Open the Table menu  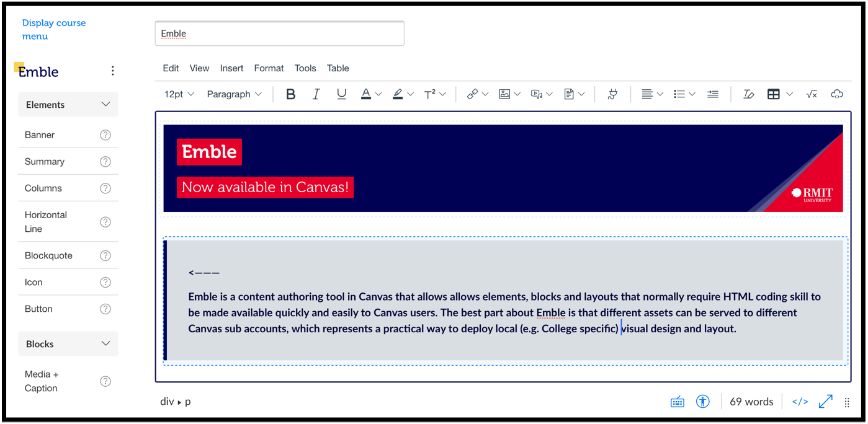pos(338,68)
